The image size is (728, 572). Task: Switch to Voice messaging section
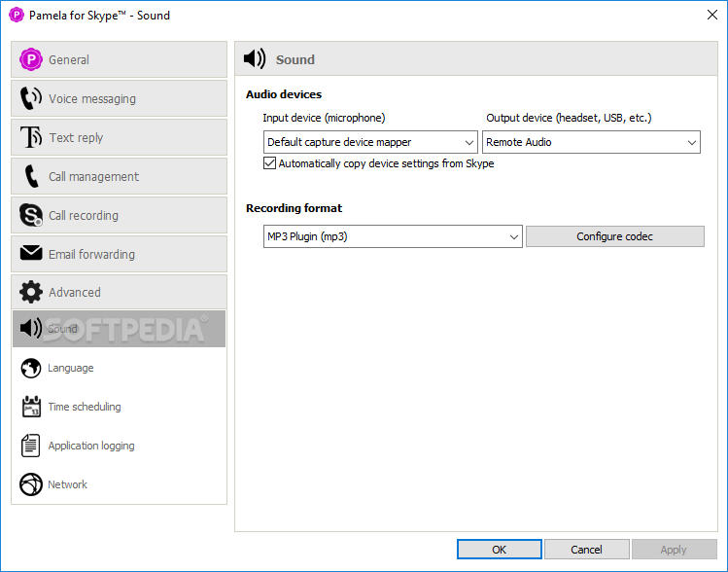(x=119, y=98)
